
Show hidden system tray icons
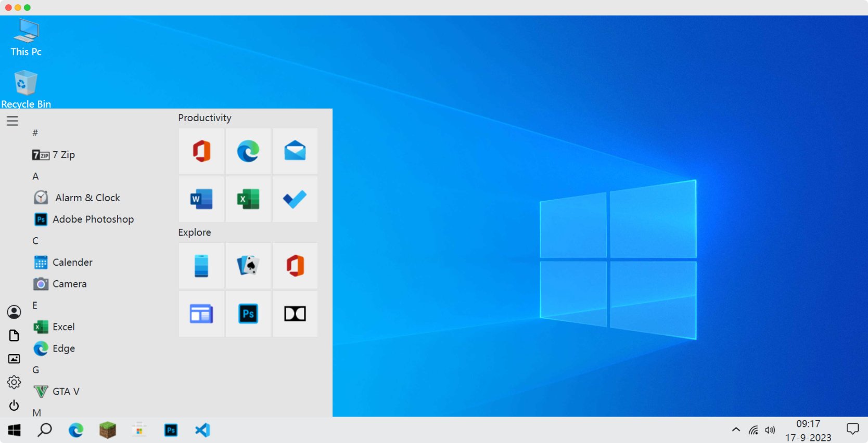click(x=736, y=429)
